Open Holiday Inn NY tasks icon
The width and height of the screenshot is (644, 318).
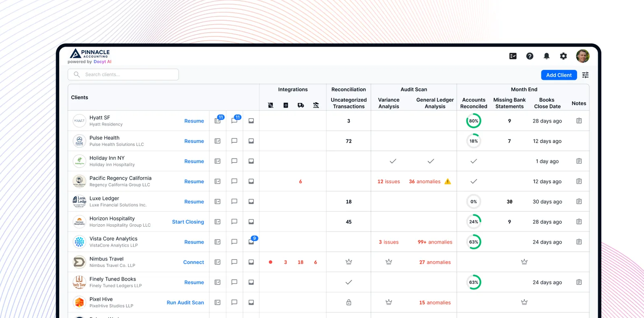pyautogui.click(x=218, y=161)
